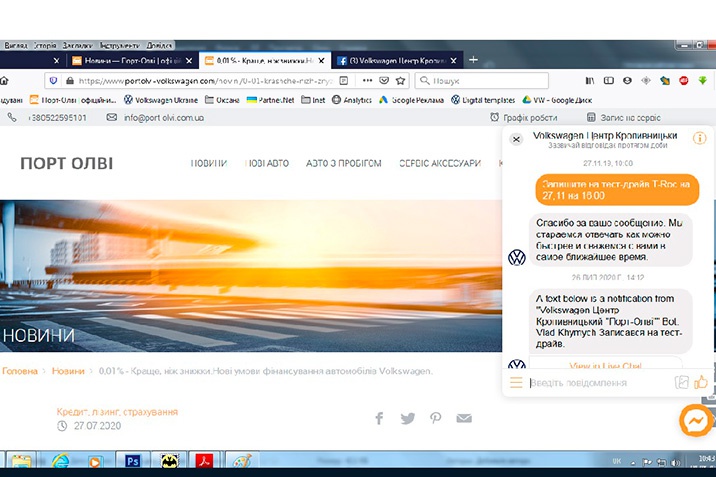Open Photoshop from the taskbar
The height and width of the screenshot is (477, 716).
tap(132, 460)
